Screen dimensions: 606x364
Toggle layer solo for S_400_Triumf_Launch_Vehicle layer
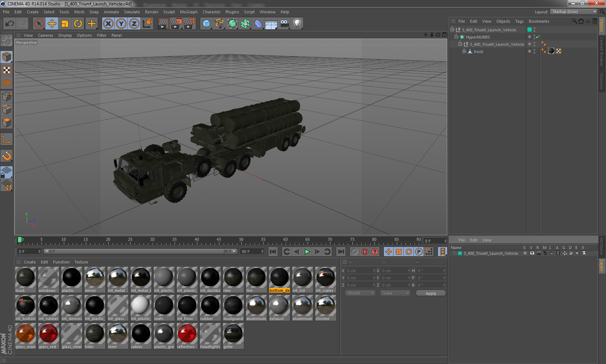point(525,253)
